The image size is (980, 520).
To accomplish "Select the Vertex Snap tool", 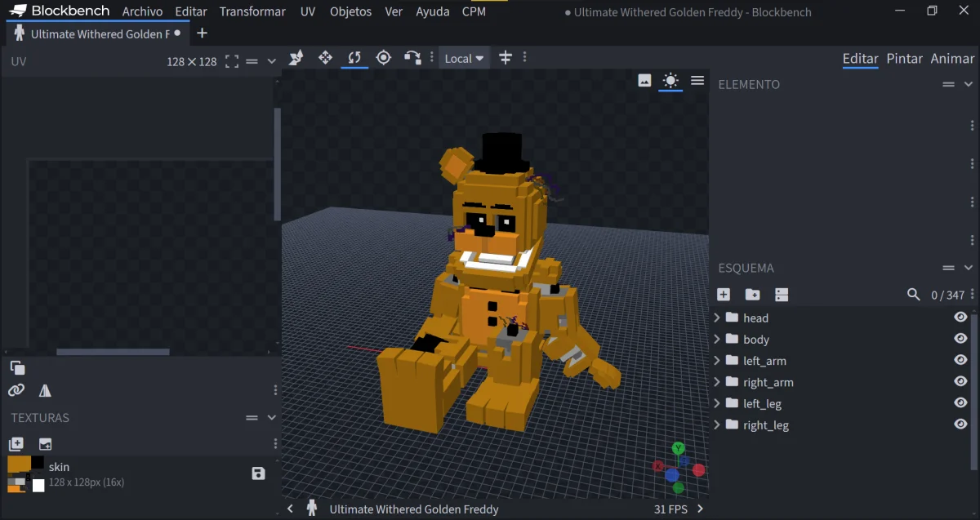I will (x=412, y=58).
